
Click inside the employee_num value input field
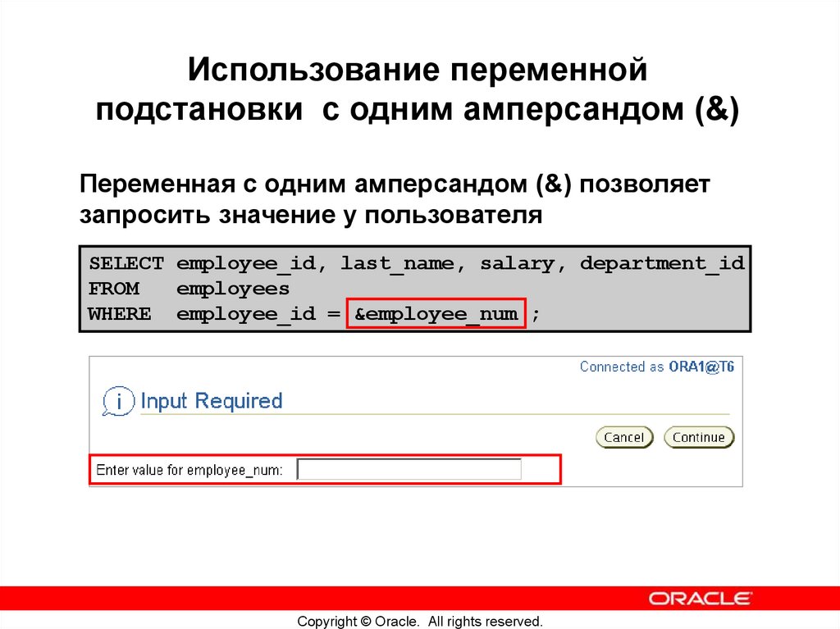tap(409, 468)
